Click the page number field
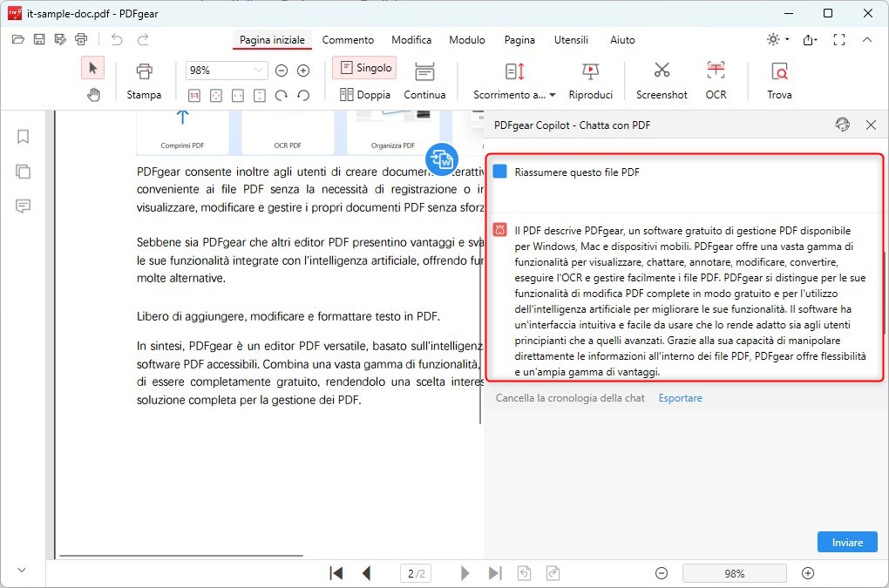The height and width of the screenshot is (588, 889). 414,573
